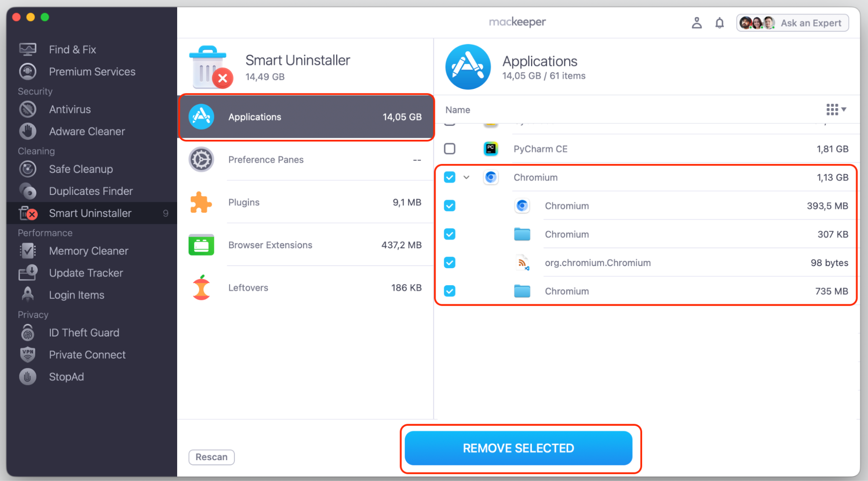
Task: Open Premium Services icon in sidebar
Action: (x=28, y=71)
